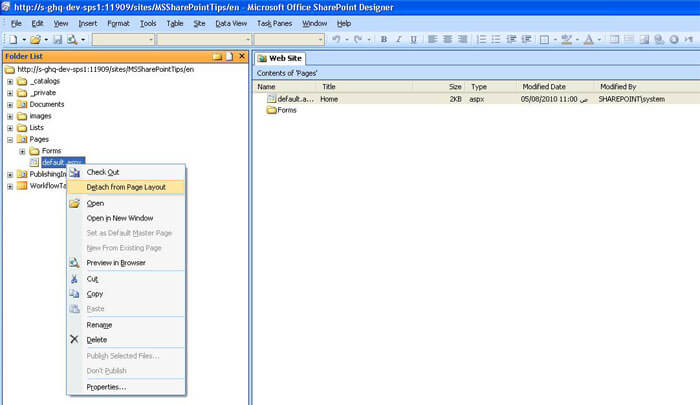The image size is (700, 405).
Task: Open the New Document dropdown arrow
Action: (24, 39)
